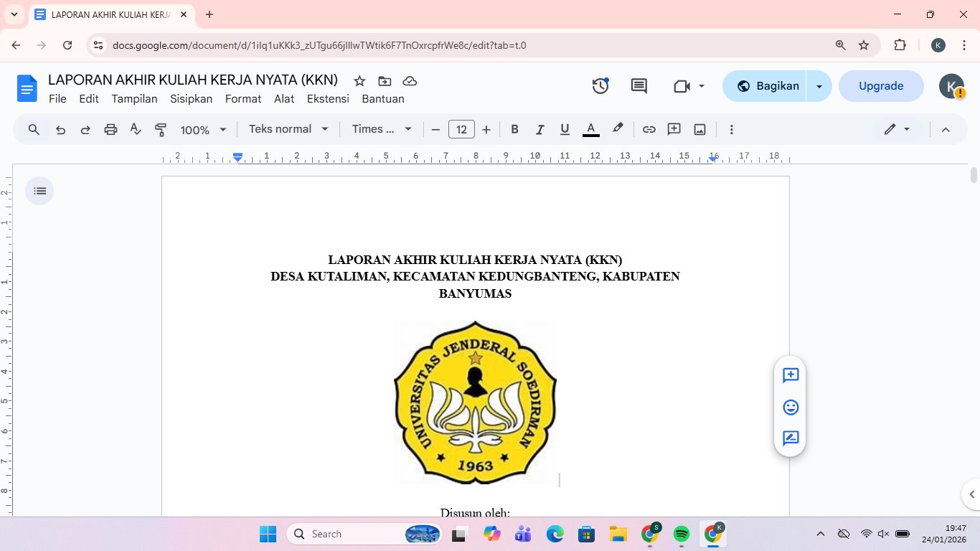Select the paint format tool

[161, 130]
